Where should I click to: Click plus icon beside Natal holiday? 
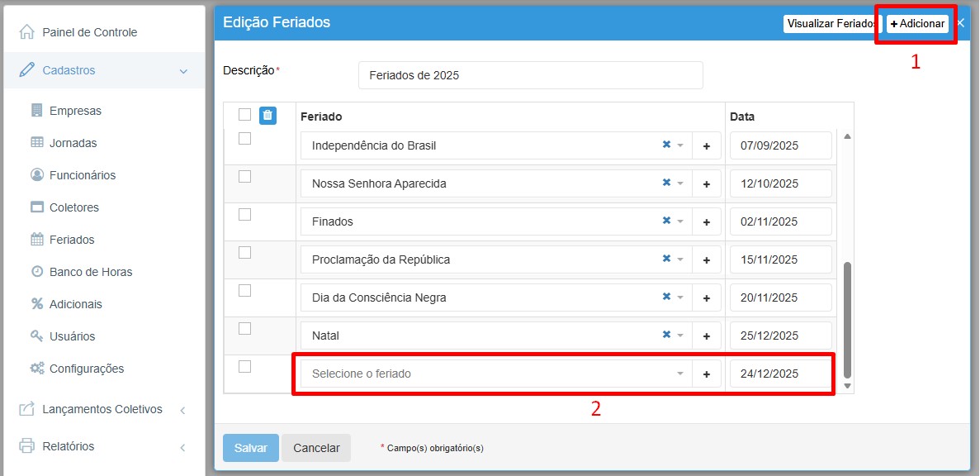point(706,336)
